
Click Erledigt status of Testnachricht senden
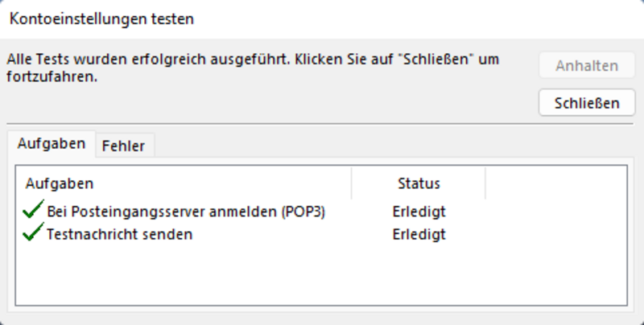(x=419, y=234)
